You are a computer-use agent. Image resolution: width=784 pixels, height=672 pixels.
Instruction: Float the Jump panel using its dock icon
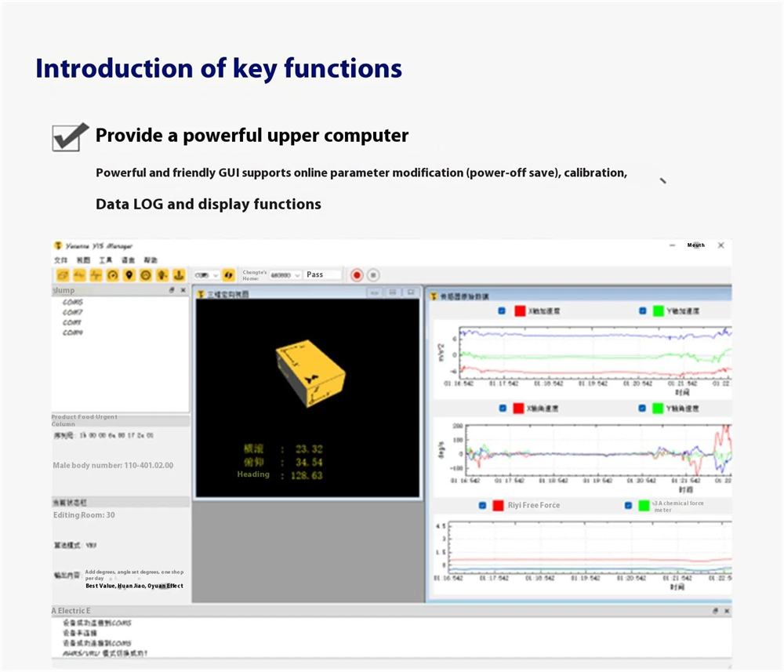click(172, 290)
